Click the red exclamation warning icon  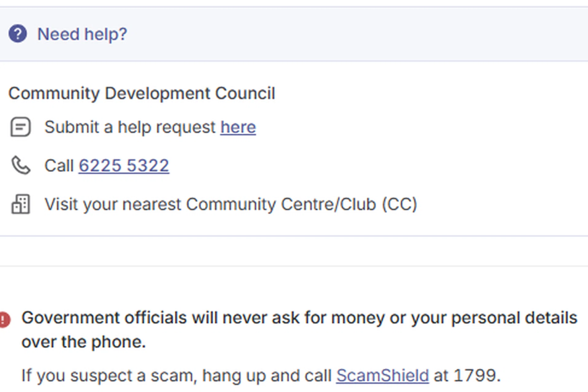4,320
